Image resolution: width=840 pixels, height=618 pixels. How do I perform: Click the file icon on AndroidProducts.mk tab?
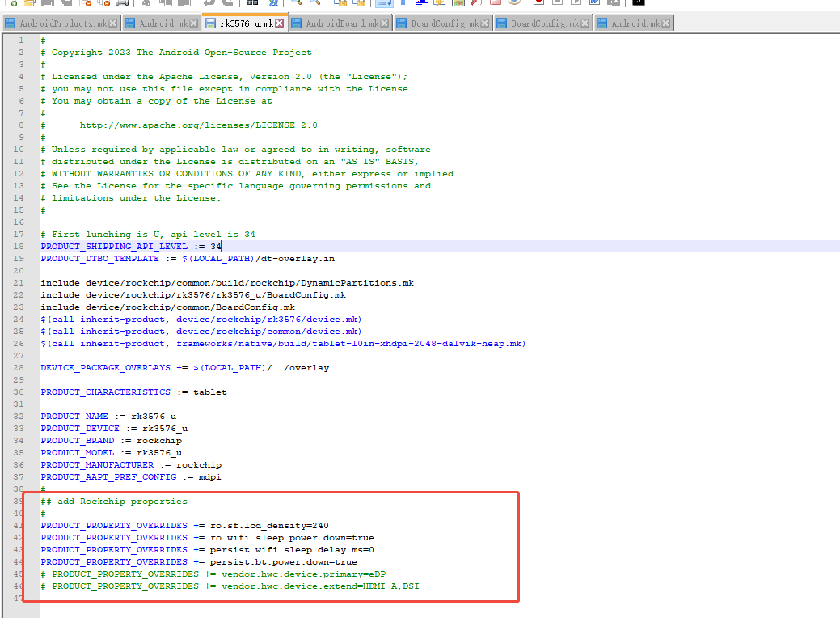pyautogui.click(x=10, y=23)
